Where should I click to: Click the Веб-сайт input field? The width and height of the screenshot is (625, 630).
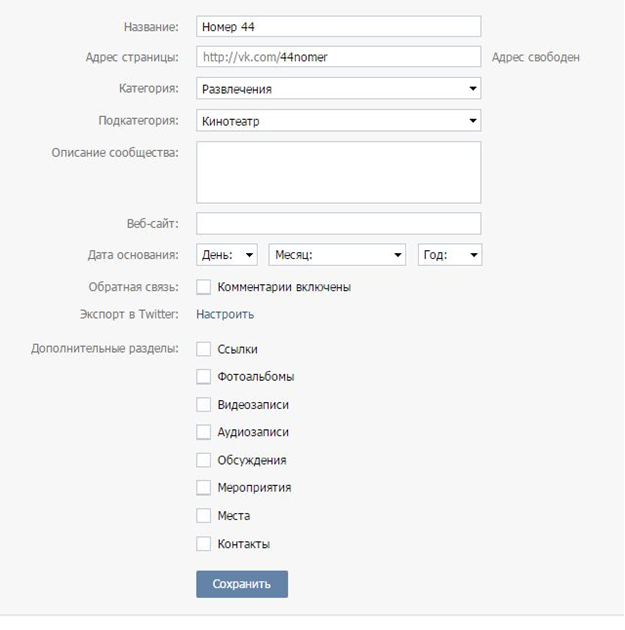(x=339, y=223)
